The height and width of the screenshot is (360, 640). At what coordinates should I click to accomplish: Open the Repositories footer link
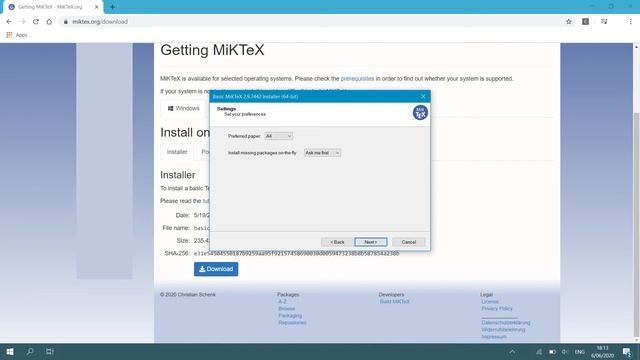(292, 322)
